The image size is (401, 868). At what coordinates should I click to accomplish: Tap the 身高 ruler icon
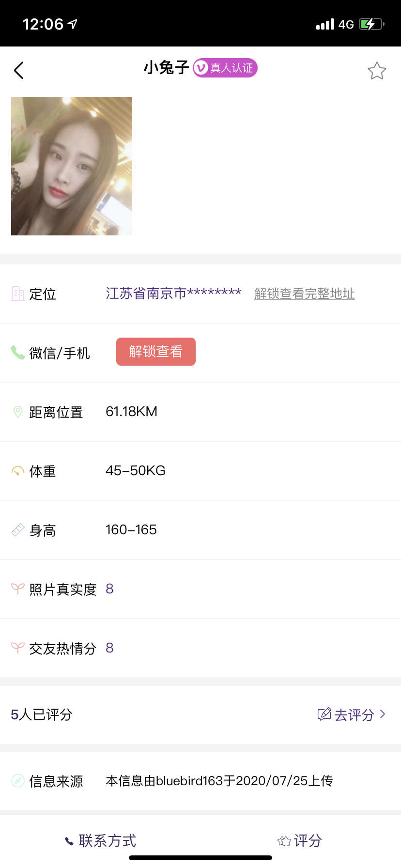coord(18,530)
